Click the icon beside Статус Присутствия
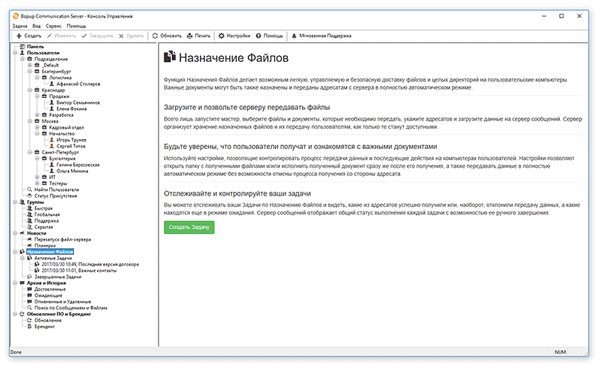The height and width of the screenshot is (367, 600). point(29,196)
